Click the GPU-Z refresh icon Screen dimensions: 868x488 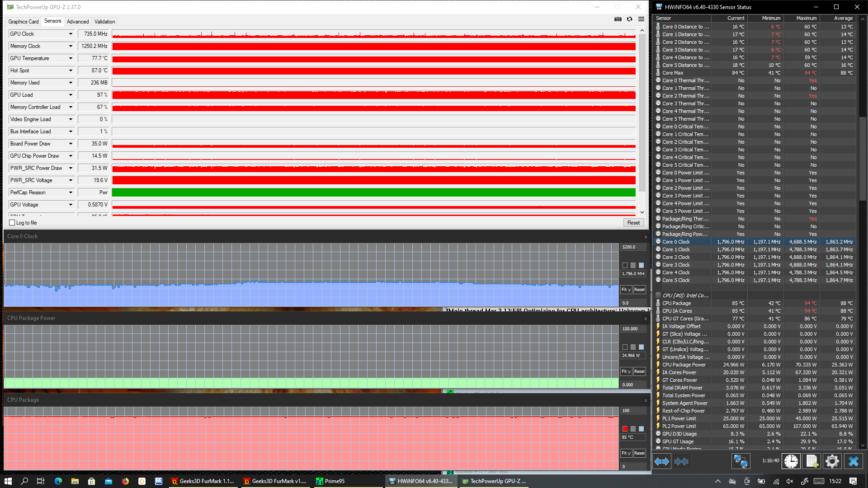[x=629, y=19]
